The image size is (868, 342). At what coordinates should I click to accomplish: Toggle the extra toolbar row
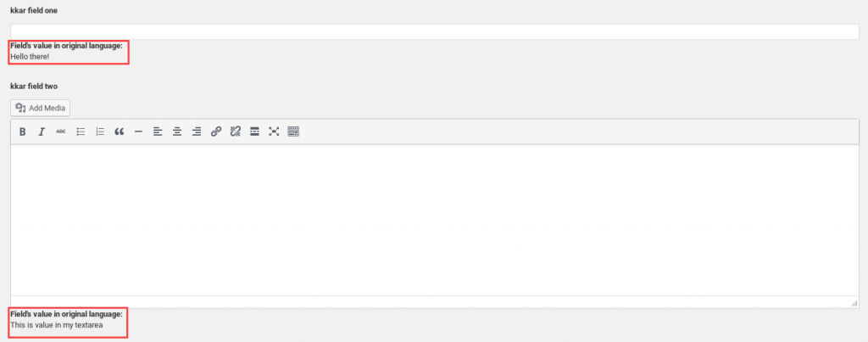point(293,132)
